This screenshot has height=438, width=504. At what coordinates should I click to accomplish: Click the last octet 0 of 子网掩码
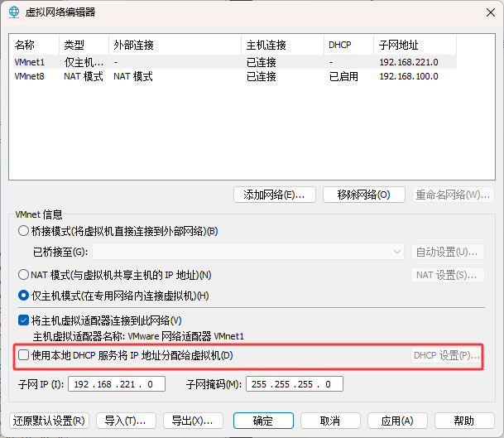[328, 384]
